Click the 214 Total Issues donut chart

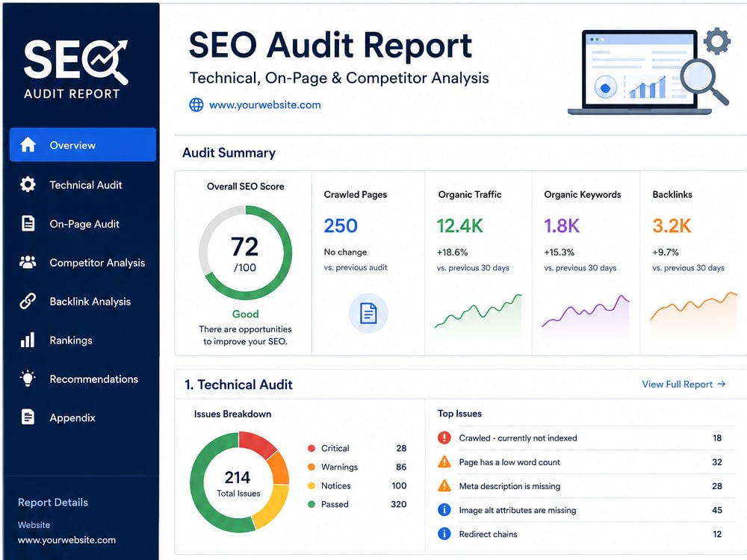(x=239, y=482)
